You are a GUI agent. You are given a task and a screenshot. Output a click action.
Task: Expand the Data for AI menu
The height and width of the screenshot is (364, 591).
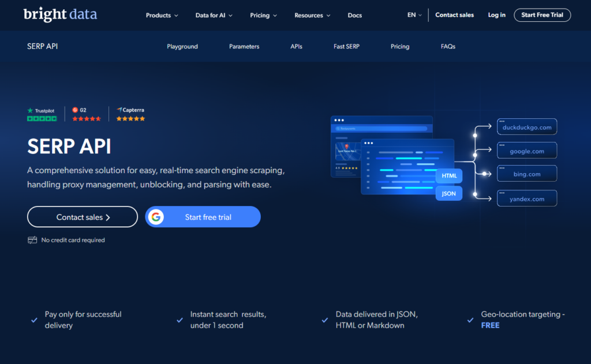click(214, 16)
